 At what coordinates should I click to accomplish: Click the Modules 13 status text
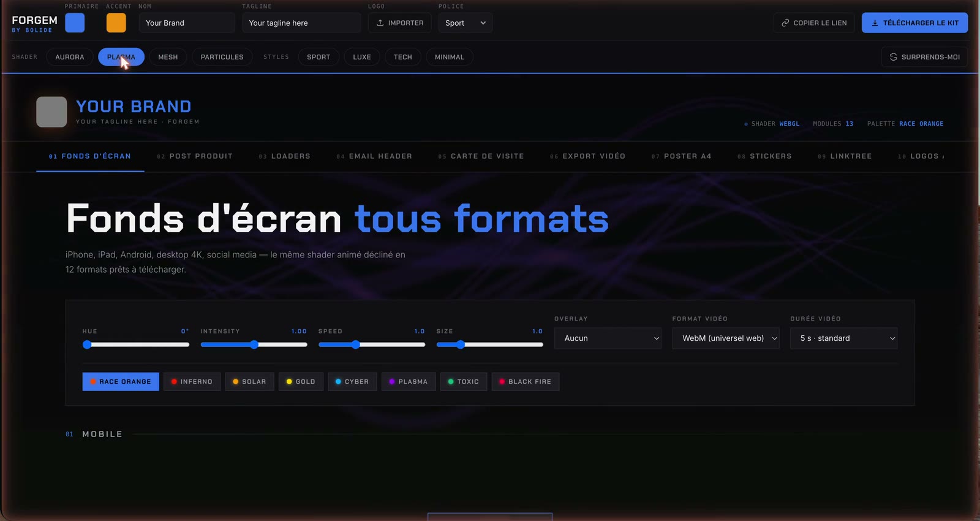click(833, 124)
